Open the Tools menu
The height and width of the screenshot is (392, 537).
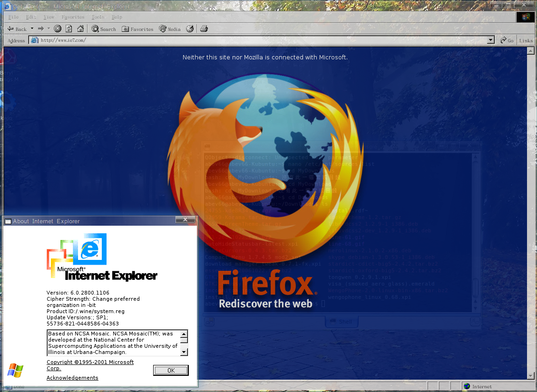pyautogui.click(x=98, y=17)
